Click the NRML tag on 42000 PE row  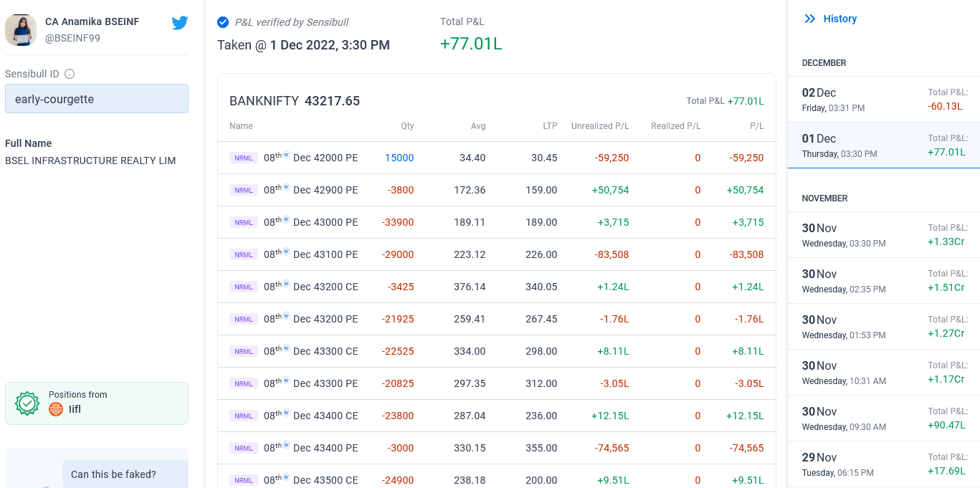click(244, 158)
